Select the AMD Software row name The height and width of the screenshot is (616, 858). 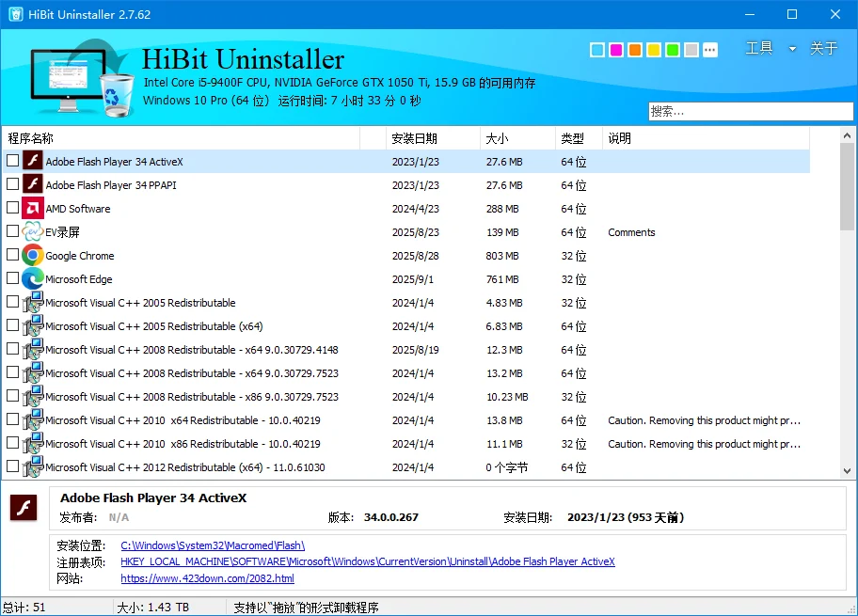point(78,209)
